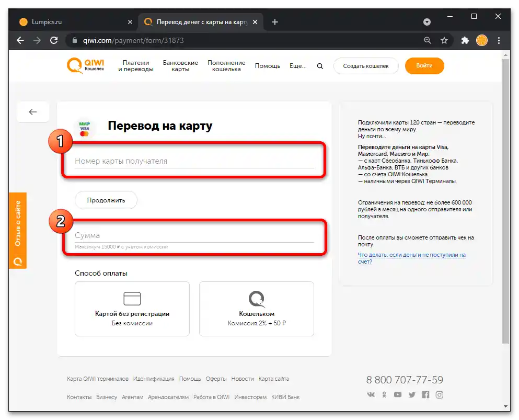This screenshot has width=519, height=420.
Task: Click text Максимум 15000 ₽ с учетом комиссии
Action: point(121,247)
